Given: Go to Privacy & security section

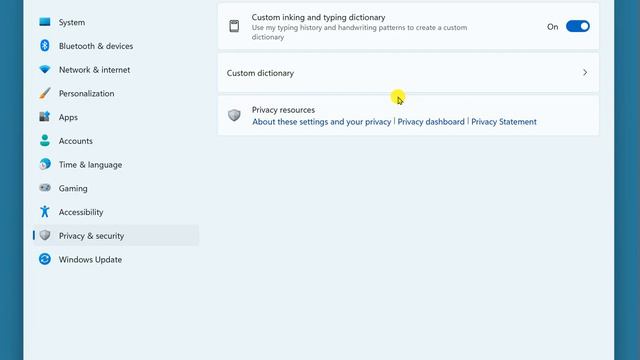Looking at the screenshot, I should pos(116,236).
